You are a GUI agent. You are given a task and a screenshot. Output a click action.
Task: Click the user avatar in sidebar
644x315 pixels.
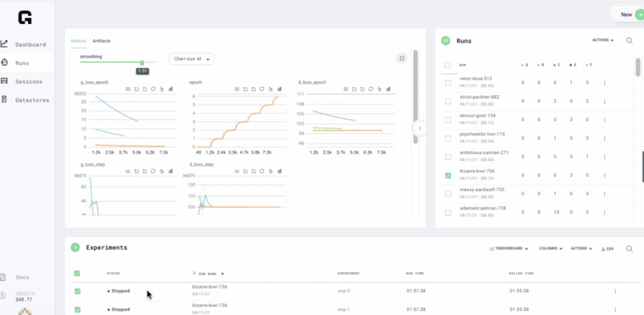pyautogui.click(x=25, y=311)
